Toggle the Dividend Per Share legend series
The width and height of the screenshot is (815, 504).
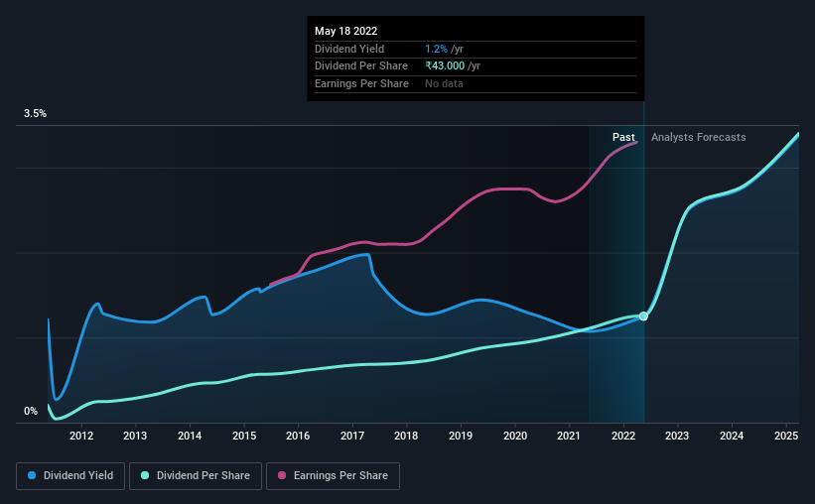pyautogui.click(x=196, y=476)
